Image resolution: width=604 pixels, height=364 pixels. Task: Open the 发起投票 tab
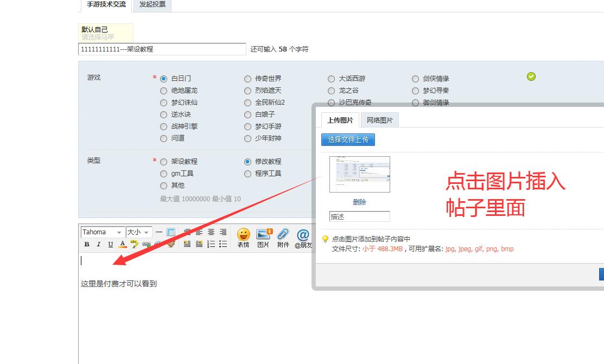click(x=152, y=4)
